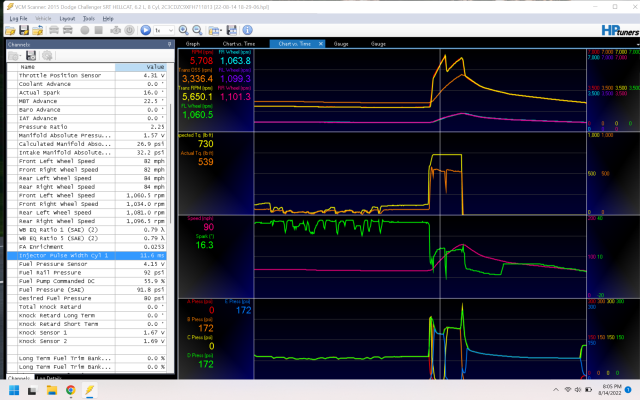
Task: Open the playback speed 1x dropdown
Action: click(162, 30)
